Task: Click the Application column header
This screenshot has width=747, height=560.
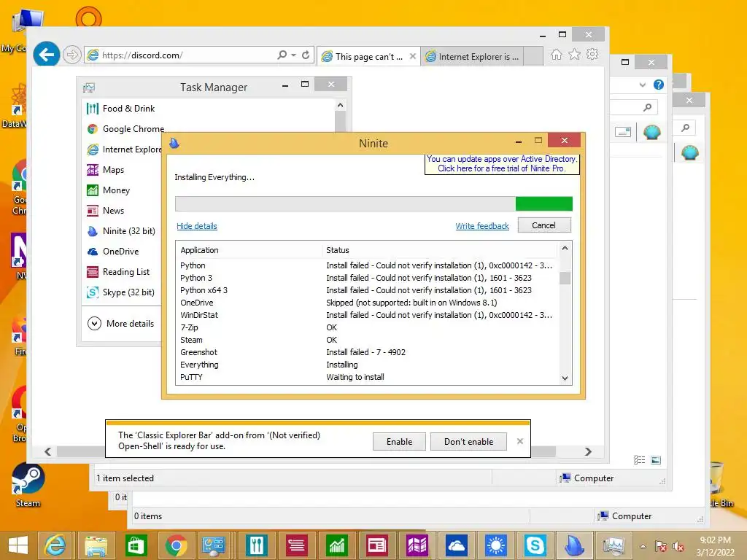Action: click(249, 251)
